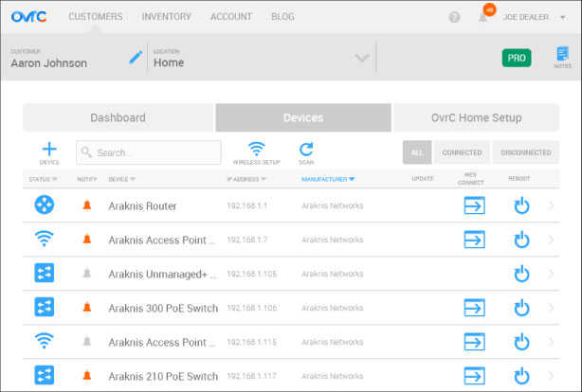Reboot access point at 192.168.1.7
The width and height of the screenshot is (582, 392).
pyautogui.click(x=521, y=240)
